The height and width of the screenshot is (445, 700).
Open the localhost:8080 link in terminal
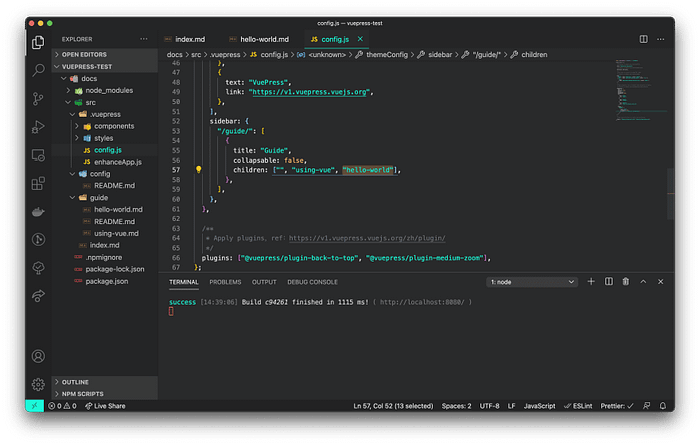coord(422,302)
